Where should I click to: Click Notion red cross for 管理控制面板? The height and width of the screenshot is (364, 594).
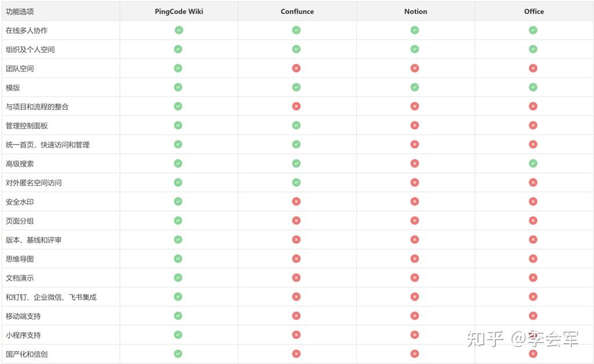click(415, 125)
